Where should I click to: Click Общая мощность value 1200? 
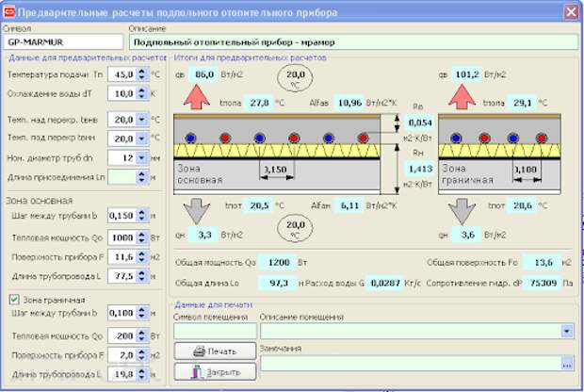tap(278, 262)
